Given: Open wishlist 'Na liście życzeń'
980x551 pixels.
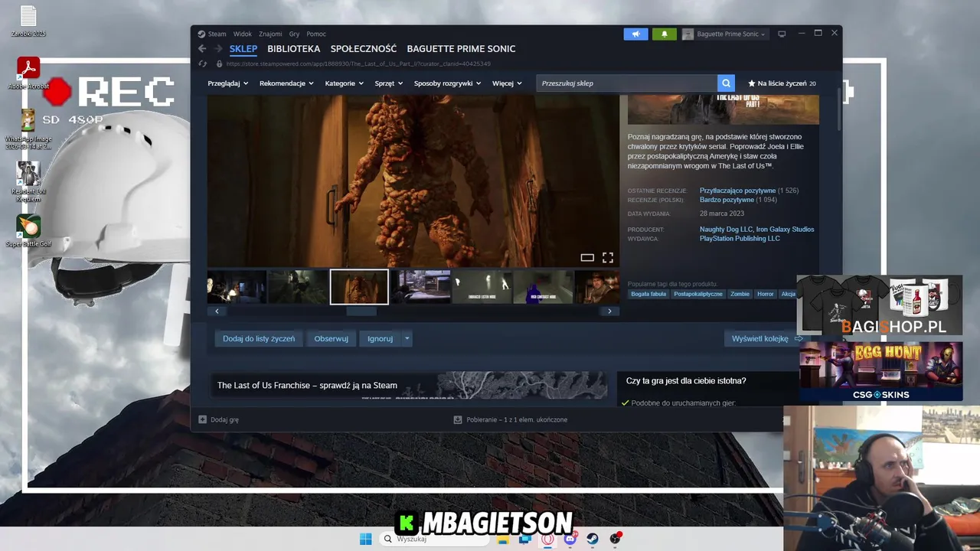Looking at the screenshot, I should (x=782, y=83).
